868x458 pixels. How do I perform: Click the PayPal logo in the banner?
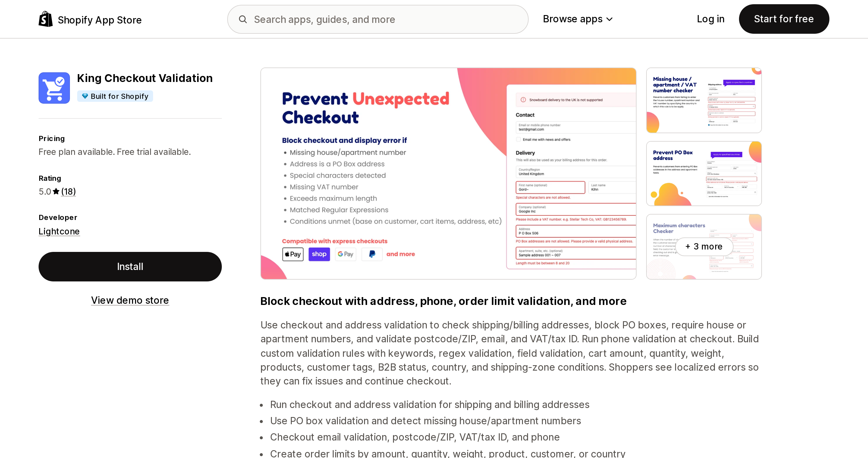click(x=372, y=254)
